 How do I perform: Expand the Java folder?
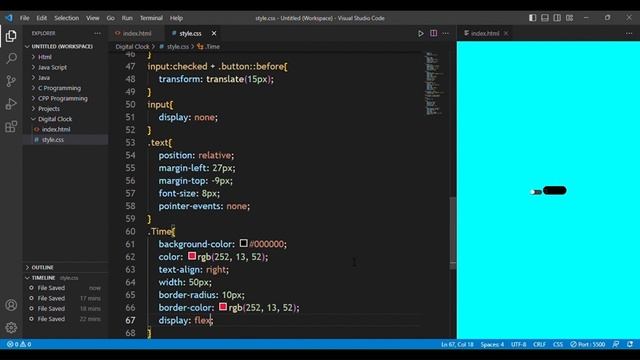[44, 78]
